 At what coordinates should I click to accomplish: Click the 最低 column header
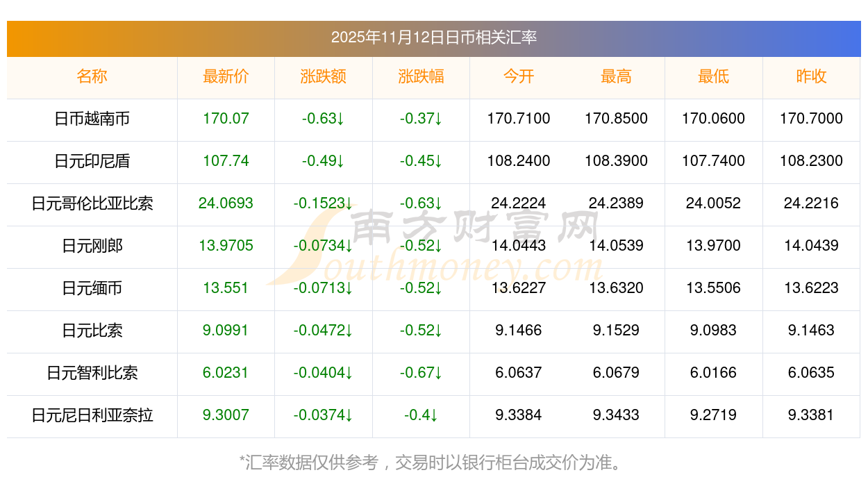point(713,76)
